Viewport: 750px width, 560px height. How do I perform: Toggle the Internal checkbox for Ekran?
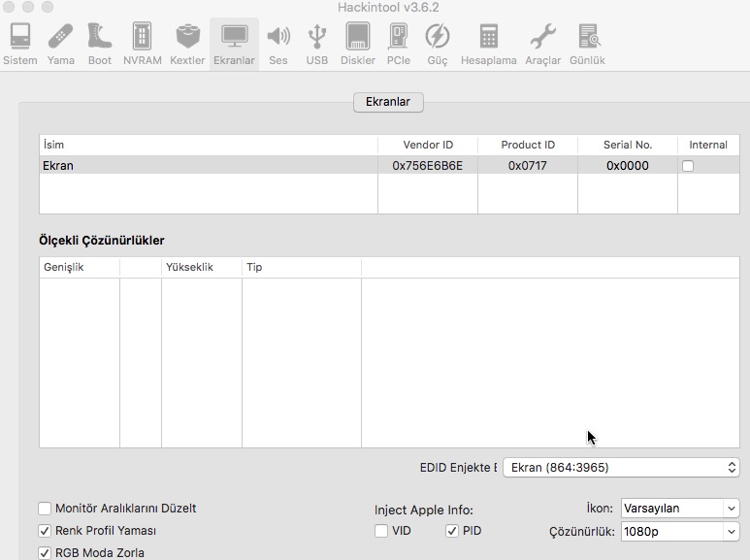tap(688, 166)
